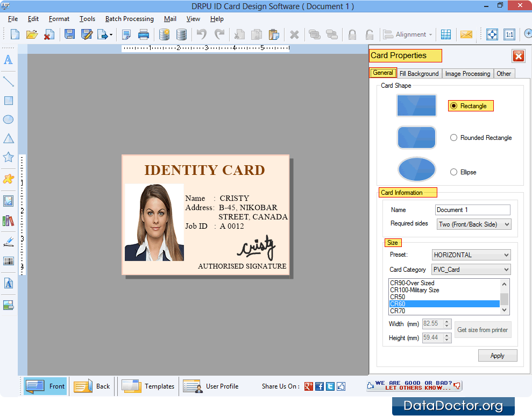Click the New document icon
The image size is (532, 416).
15,34
